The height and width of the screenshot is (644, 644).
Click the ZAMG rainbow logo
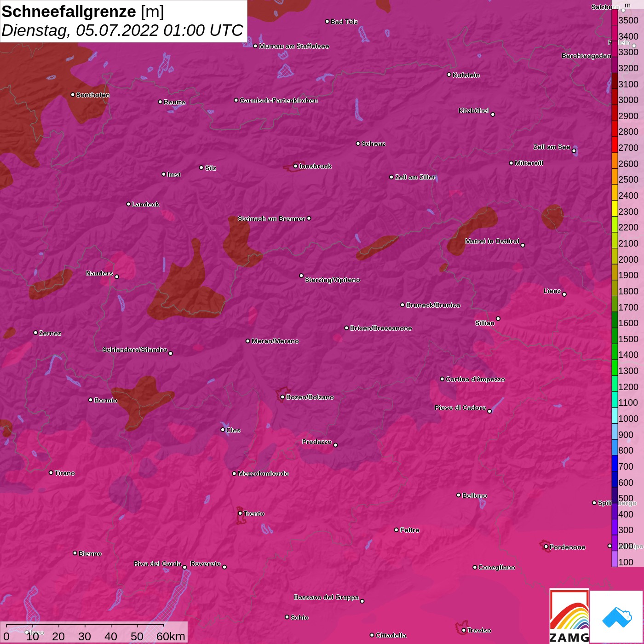(569, 616)
